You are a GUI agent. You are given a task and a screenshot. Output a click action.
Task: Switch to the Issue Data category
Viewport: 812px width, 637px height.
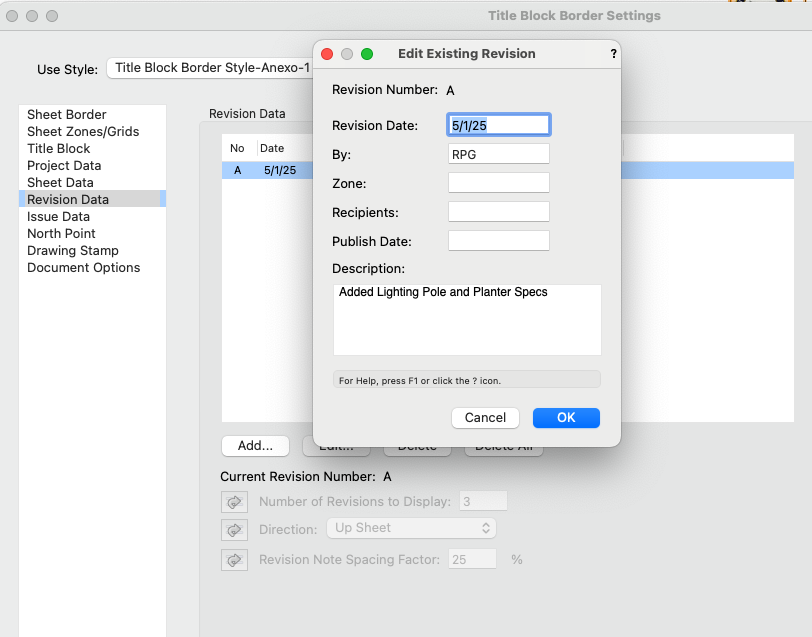58,216
